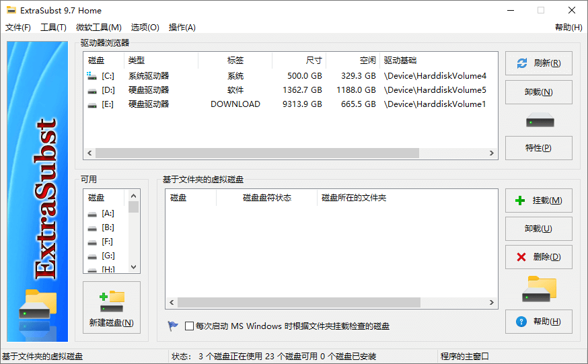The image size is (588, 364).
Task: Click status text 3 个磁盘正在使用
Action: tap(230, 356)
